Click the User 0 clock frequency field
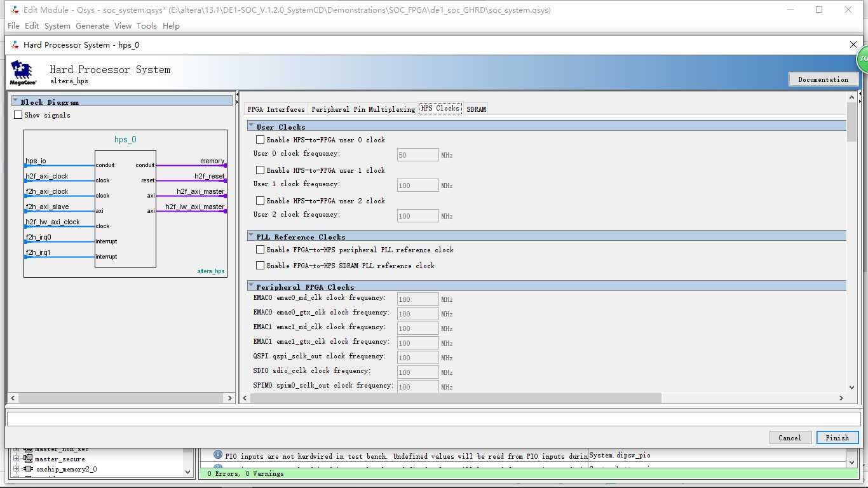The width and height of the screenshot is (868, 488). point(418,155)
